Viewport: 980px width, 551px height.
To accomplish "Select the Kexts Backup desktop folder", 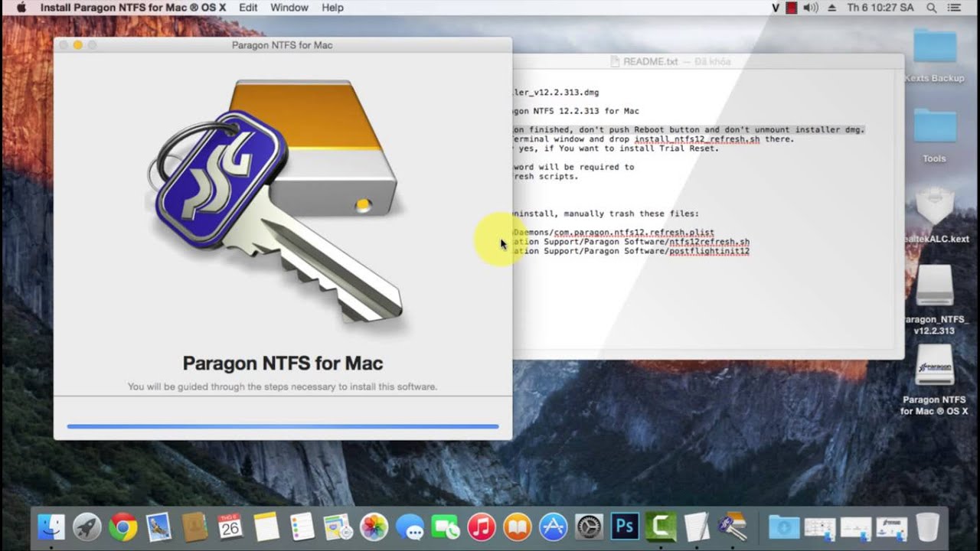I will point(935,56).
